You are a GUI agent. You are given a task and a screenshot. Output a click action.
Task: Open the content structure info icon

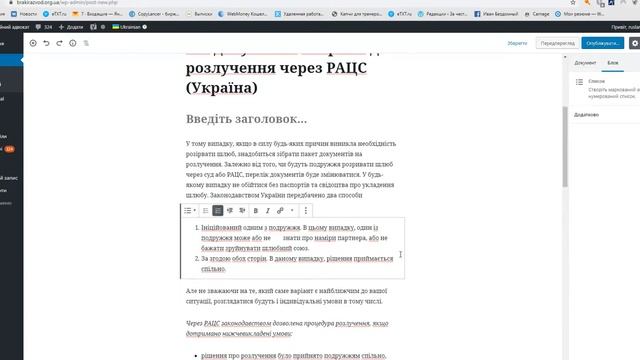(73, 43)
